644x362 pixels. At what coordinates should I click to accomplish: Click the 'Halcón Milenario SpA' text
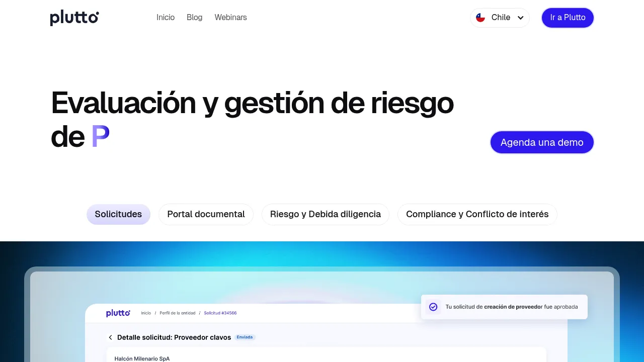pos(142,359)
